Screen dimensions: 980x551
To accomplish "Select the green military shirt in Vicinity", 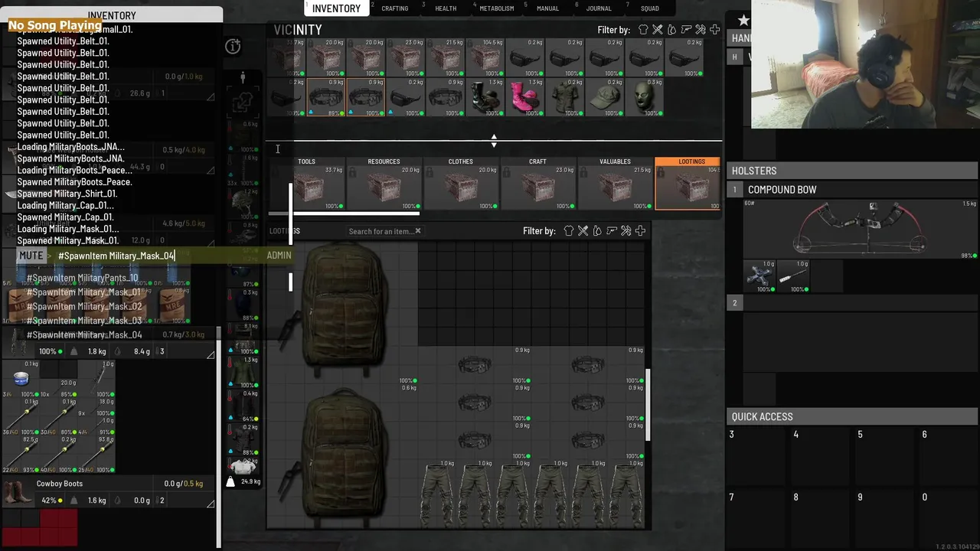I will [565, 97].
